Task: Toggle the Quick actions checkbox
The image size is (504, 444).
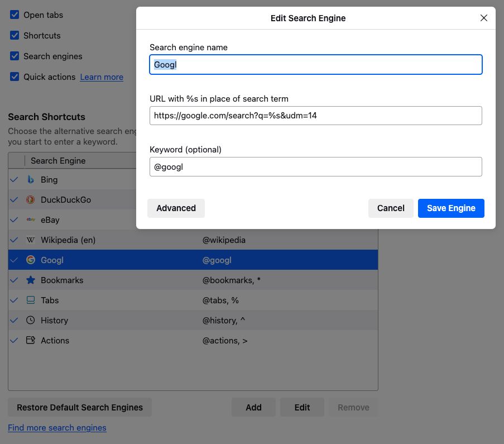Action: point(14,77)
